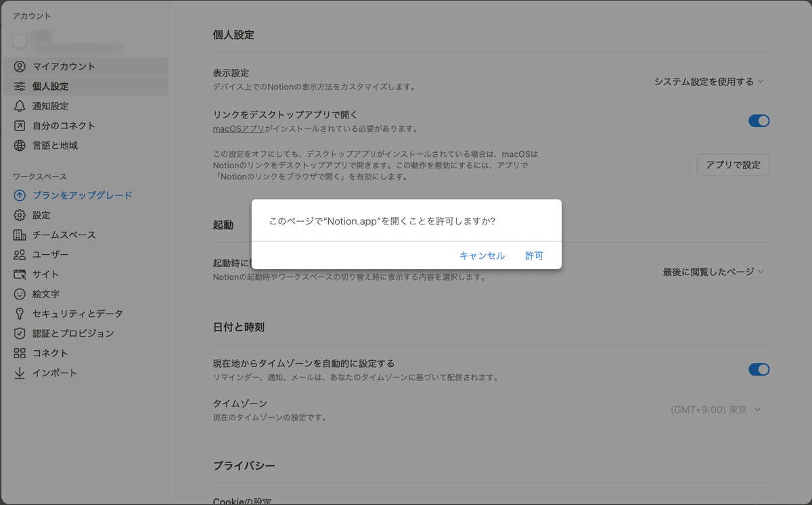Screen dimensions: 812x505
Task: Click the インポート download icon
Action: click(20, 372)
